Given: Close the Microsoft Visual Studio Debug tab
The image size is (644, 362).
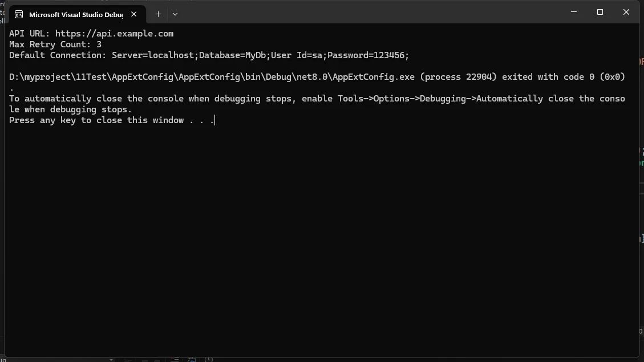Looking at the screenshot, I should (134, 14).
